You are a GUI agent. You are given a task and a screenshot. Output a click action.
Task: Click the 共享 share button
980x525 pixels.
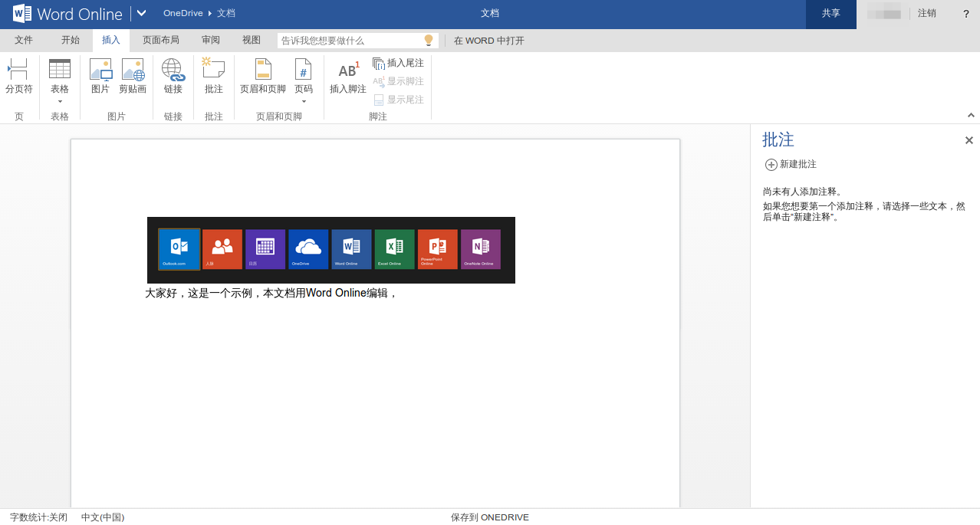[831, 14]
